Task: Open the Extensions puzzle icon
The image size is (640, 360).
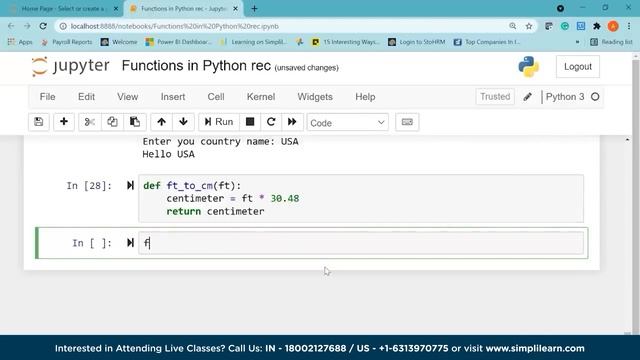Action: [597, 26]
